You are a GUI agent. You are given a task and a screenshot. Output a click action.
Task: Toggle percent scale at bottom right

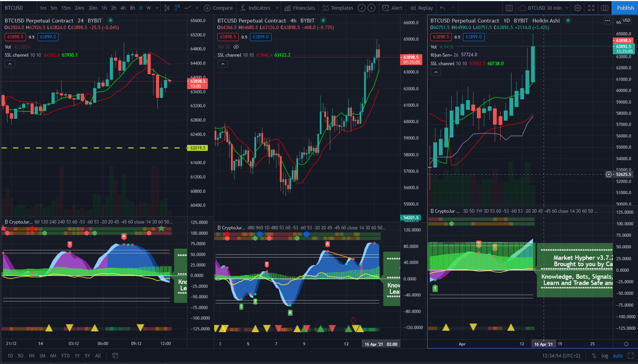tap(594, 355)
